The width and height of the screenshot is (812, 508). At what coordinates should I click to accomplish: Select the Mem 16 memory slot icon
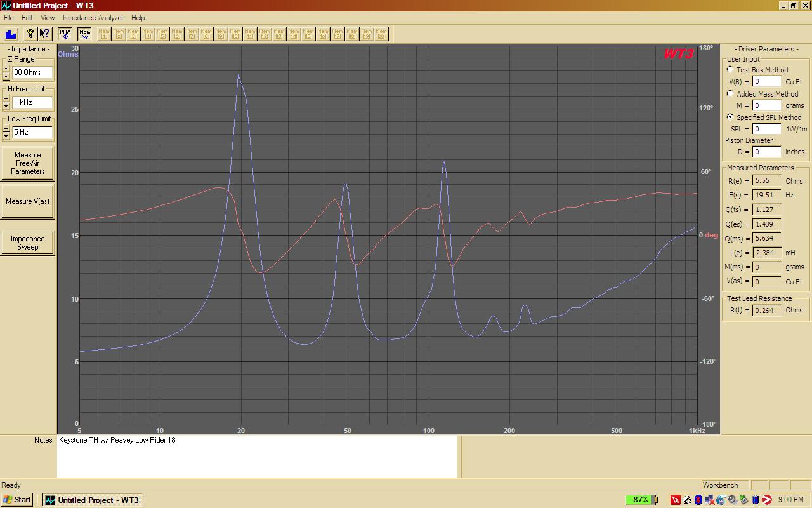(x=323, y=34)
